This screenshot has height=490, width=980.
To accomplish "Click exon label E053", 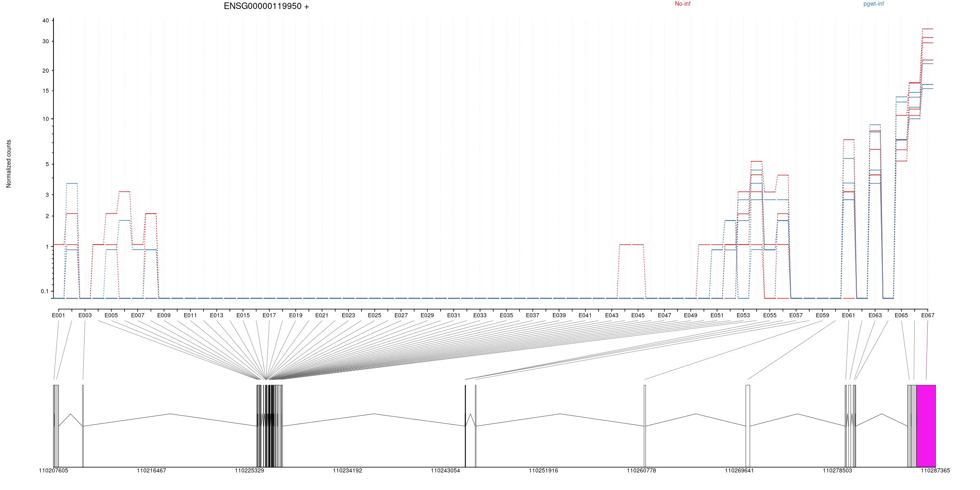I will point(743,315).
